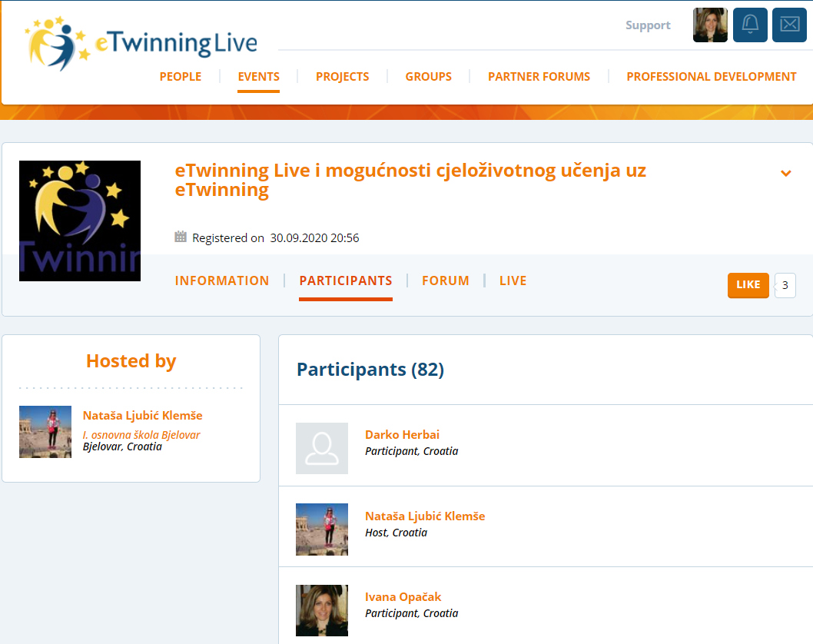Click the 'Bjelovar, Croatia' text
Viewport: 813px width, 644px height.
tap(122, 447)
